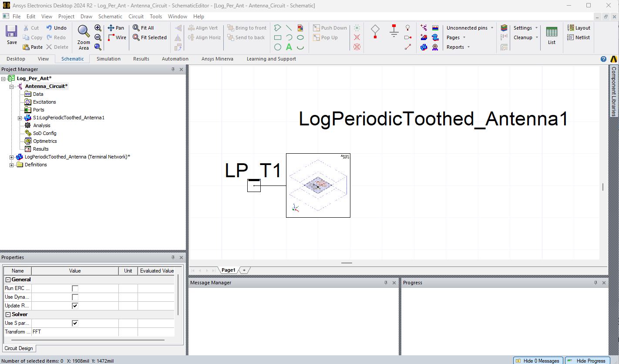Disable the Use S par option
The image size is (619, 364).
(x=75, y=323)
